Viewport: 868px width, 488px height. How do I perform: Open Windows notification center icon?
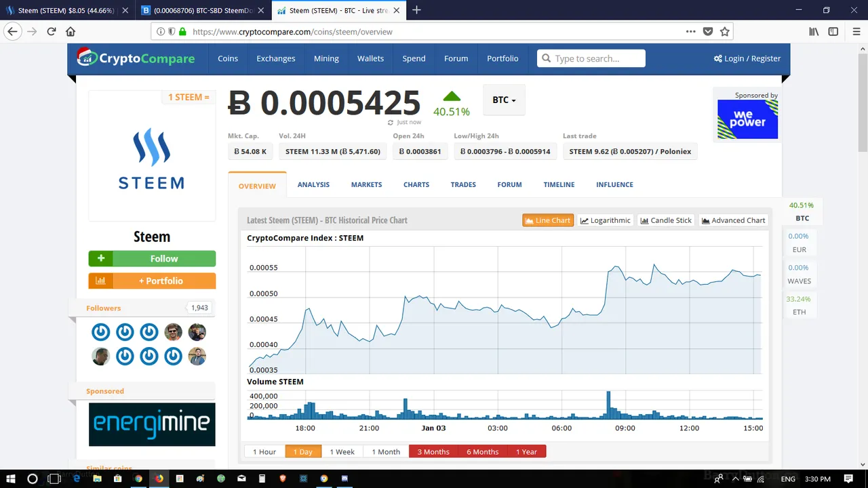click(848, 479)
